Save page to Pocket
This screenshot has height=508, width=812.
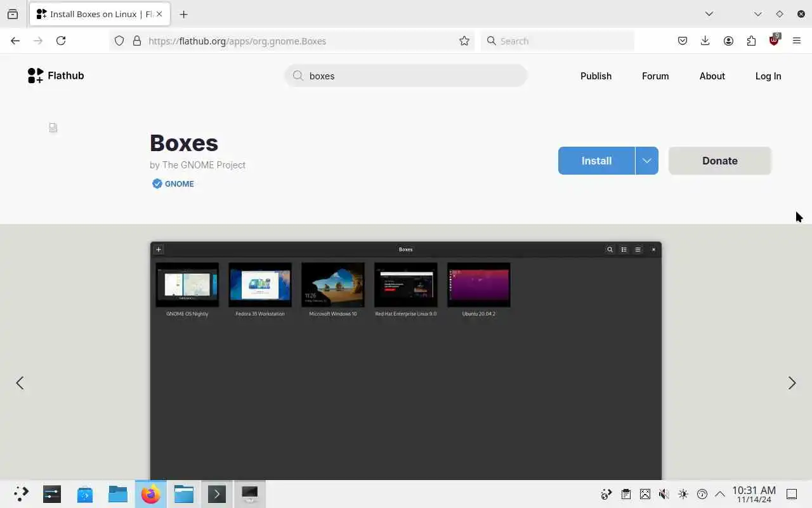(x=683, y=41)
